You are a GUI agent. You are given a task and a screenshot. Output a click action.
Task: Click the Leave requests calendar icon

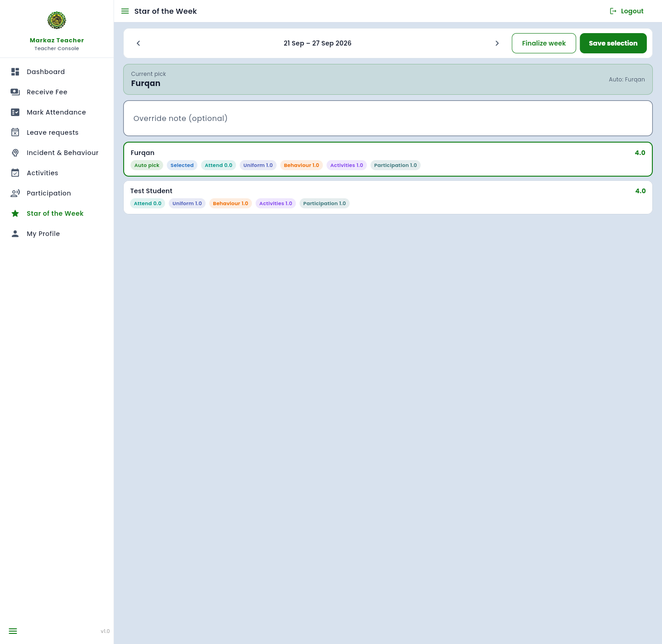(x=15, y=132)
